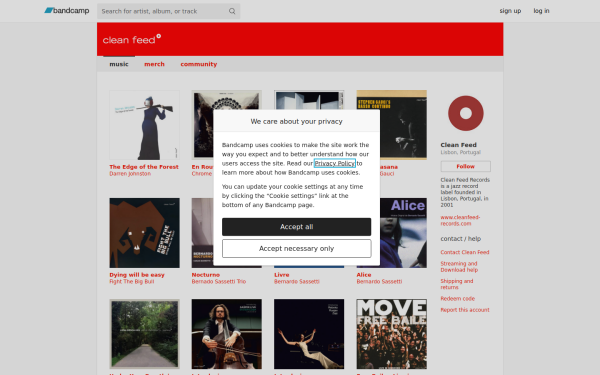This screenshot has width=600, height=375.
Task: Open the MOVE Free Baile album cover
Action: pos(391,334)
